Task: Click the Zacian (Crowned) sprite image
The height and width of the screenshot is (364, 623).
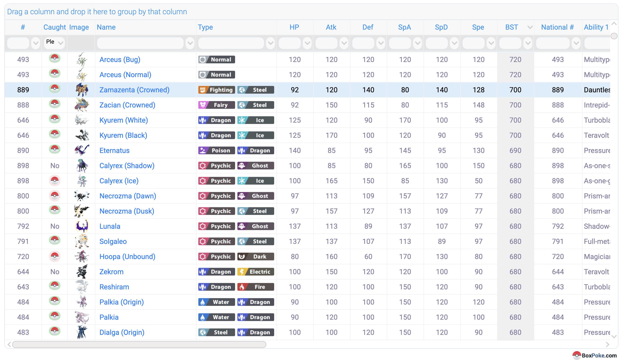Action: pyautogui.click(x=82, y=105)
